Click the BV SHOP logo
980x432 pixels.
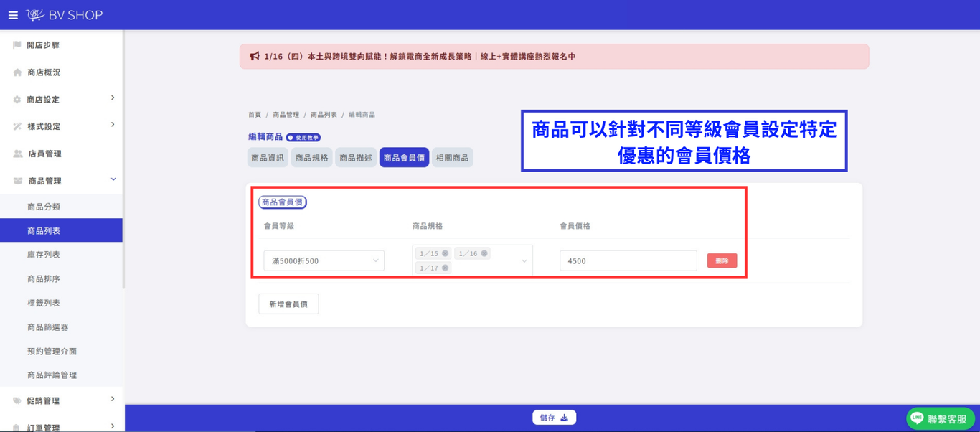point(65,15)
